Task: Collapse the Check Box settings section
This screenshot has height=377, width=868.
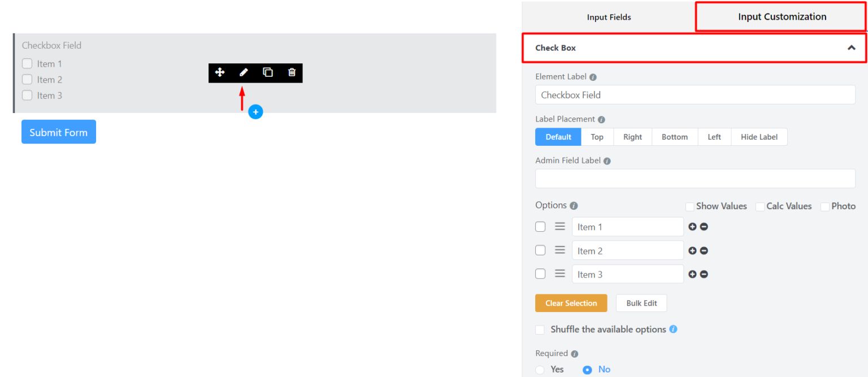Action: pos(852,48)
